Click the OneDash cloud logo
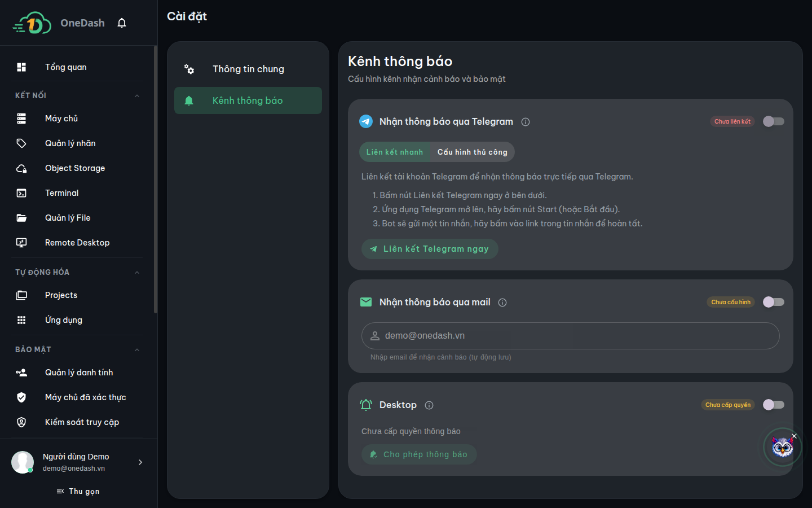 [x=32, y=23]
